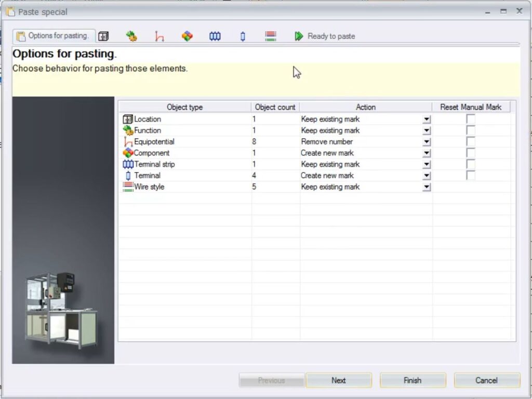The width and height of the screenshot is (532, 399).
Task: Tick Reset Manual Mark for Terminal strip
Action: click(x=471, y=164)
